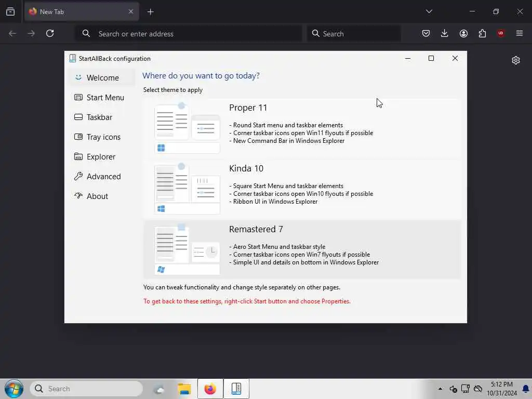Click 'Round Start menu and taskbar elements' line
This screenshot has height=399, width=532.
(x=288, y=125)
